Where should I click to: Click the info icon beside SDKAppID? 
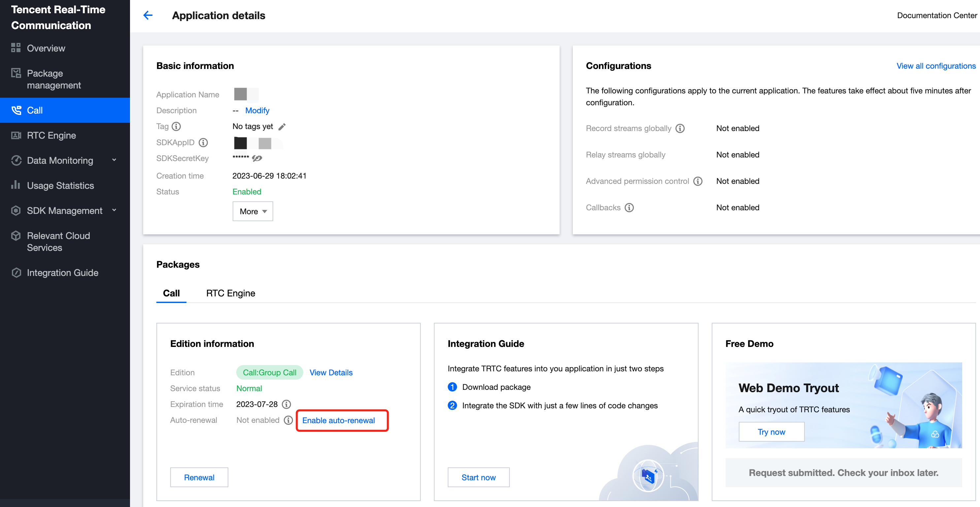(203, 142)
